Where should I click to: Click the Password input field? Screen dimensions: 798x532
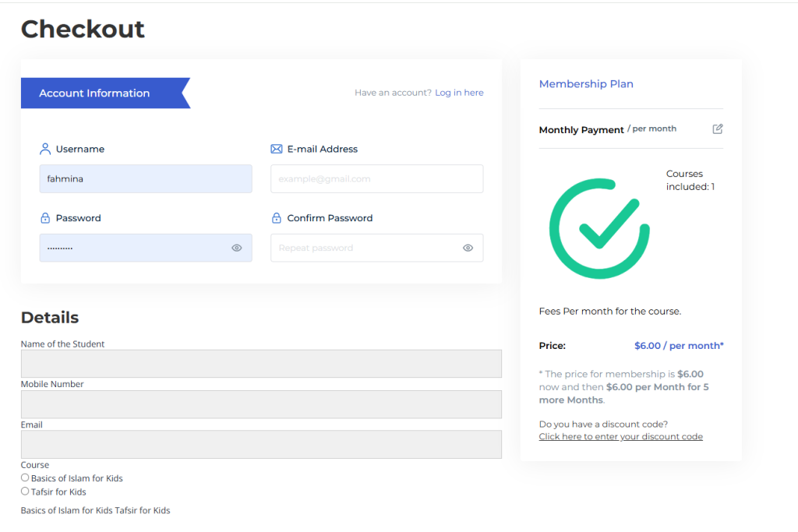coord(132,248)
